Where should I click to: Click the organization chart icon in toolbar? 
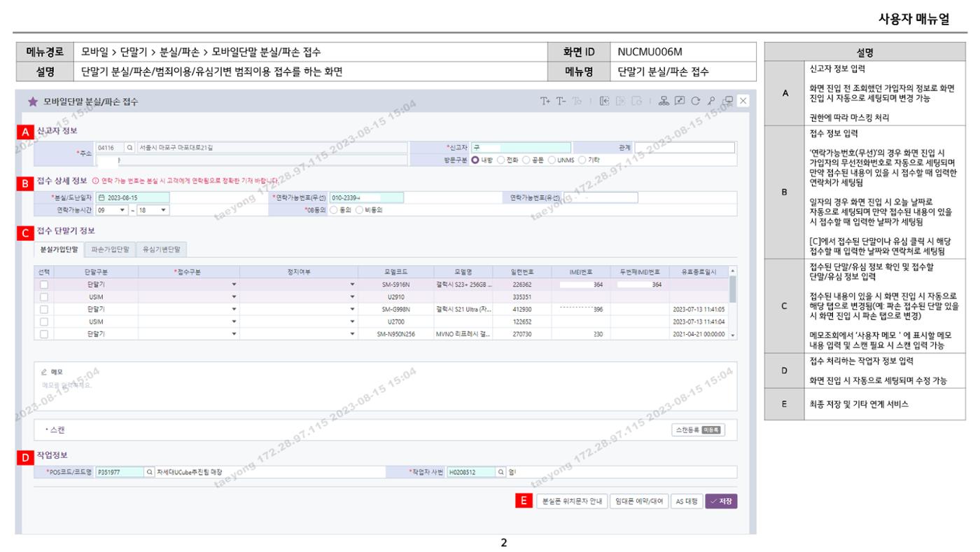click(x=664, y=101)
